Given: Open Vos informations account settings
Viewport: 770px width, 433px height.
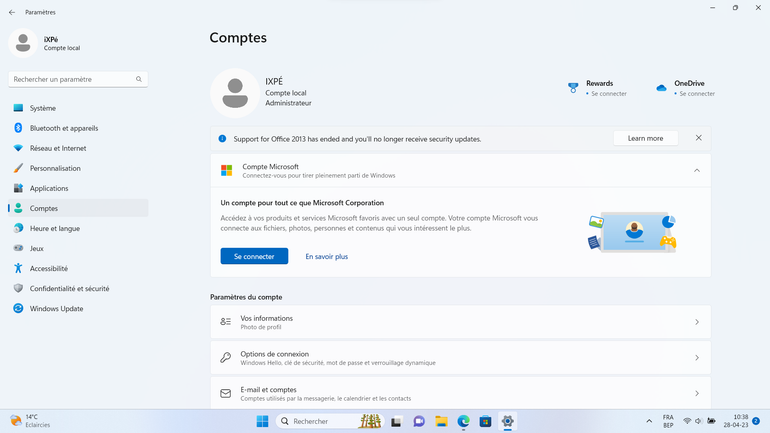Looking at the screenshot, I should tap(461, 322).
